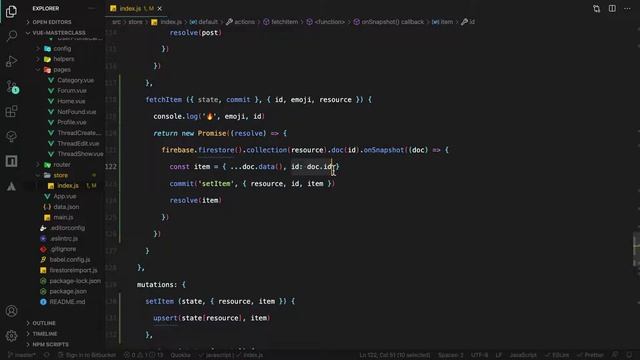Viewport: 640px width, 360px height.
Task: Click the Accounts icon in activity bar
Action: point(11,311)
